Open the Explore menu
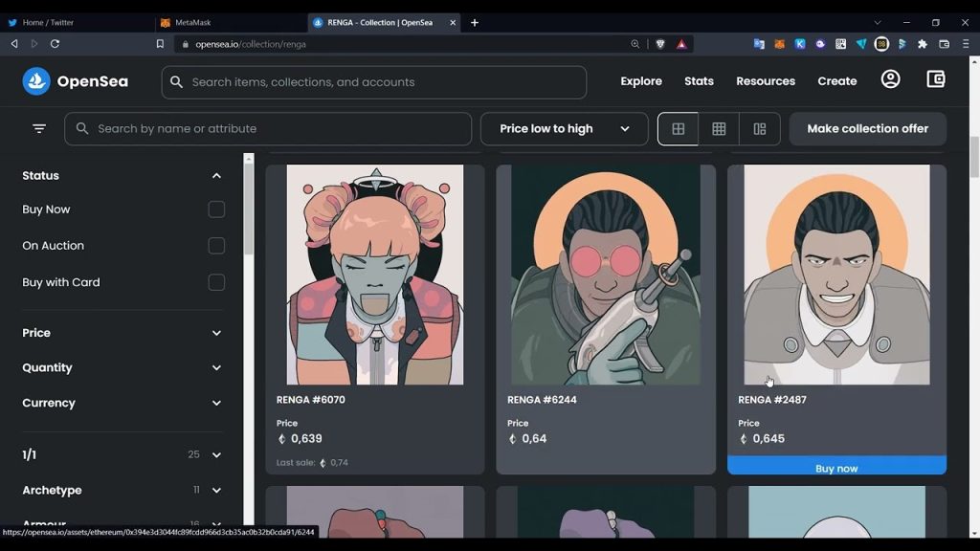 tap(640, 81)
